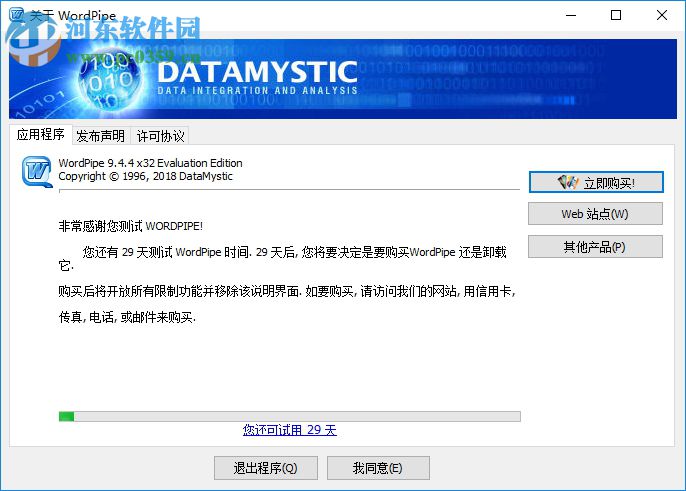Open the Web 站点(W) button
The width and height of the screenshot is (686, 491).
tap(595, 214)
